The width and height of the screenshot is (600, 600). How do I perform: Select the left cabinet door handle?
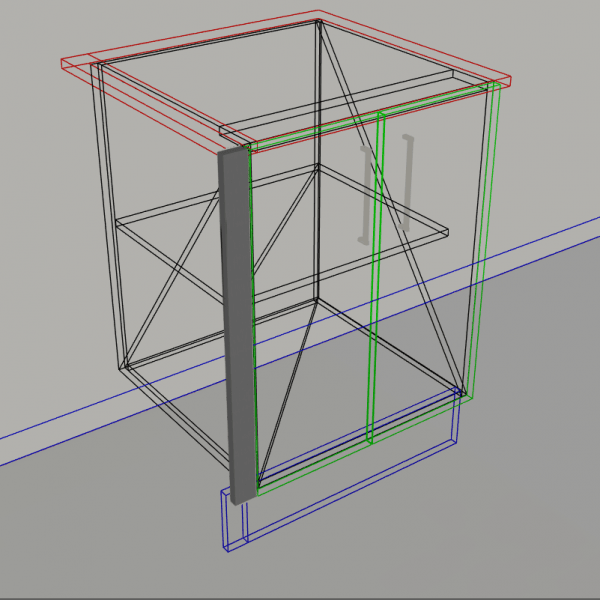pyautogui.click(x=365, y=195)
